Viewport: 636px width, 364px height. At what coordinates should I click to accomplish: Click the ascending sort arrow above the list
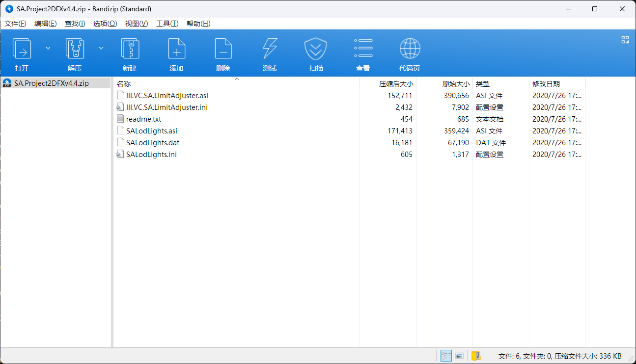coord(237,78)
